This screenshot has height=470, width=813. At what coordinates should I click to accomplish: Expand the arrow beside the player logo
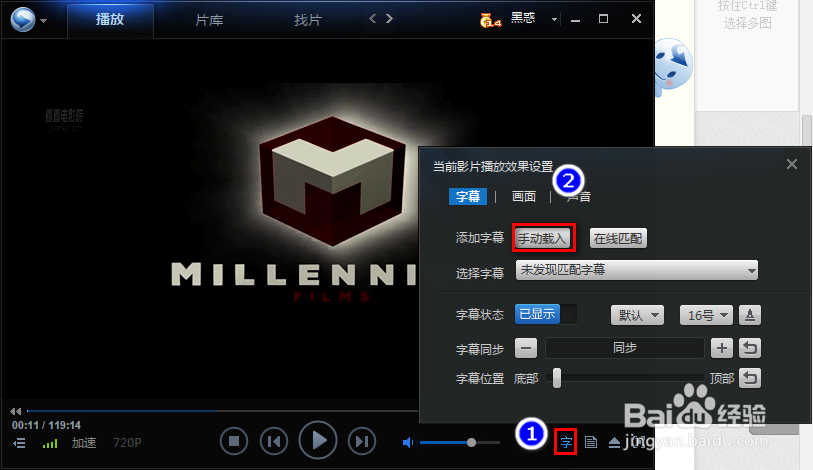click(x=44, y=21)
